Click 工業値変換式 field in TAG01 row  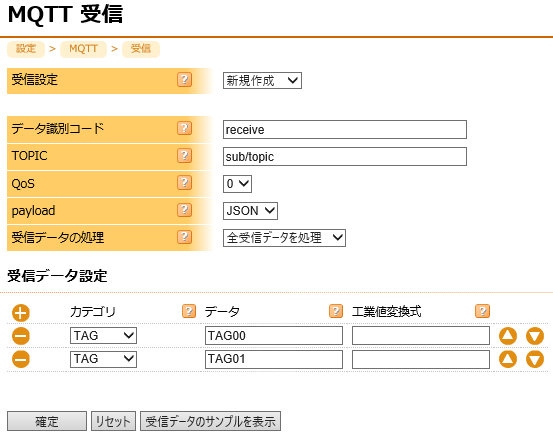click(421, 359)
